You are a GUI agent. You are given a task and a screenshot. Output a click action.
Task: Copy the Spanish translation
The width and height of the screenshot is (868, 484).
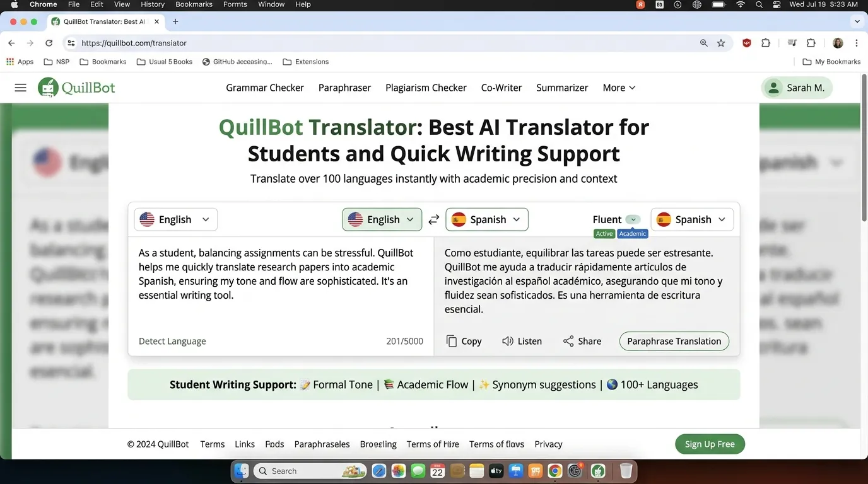pos(464,341)
